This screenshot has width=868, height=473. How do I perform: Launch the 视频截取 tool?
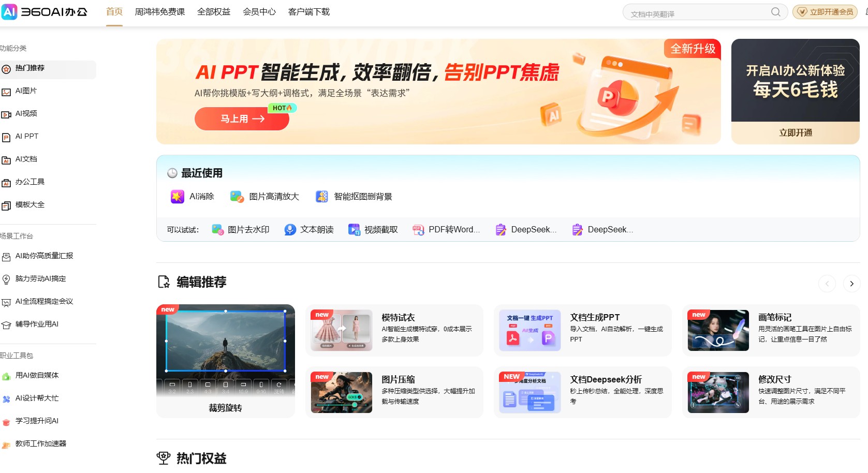point(373,230)
